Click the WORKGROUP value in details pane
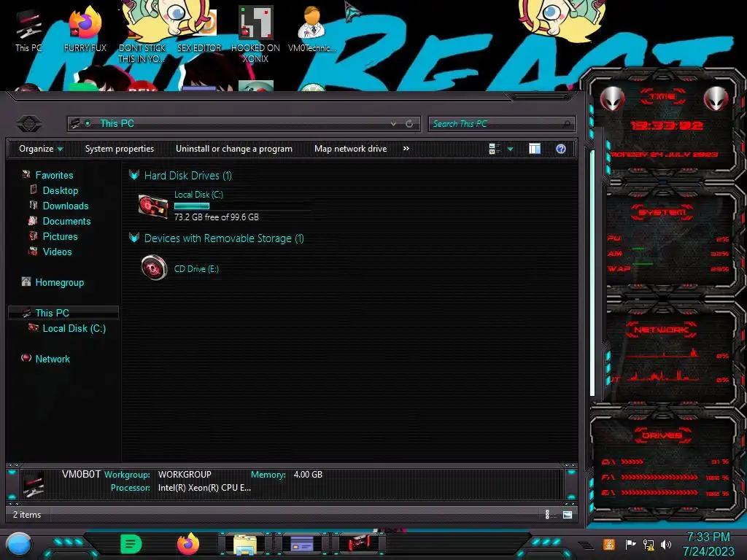Image resolution: width=747 pixels, height=560 pixels. 185,474
